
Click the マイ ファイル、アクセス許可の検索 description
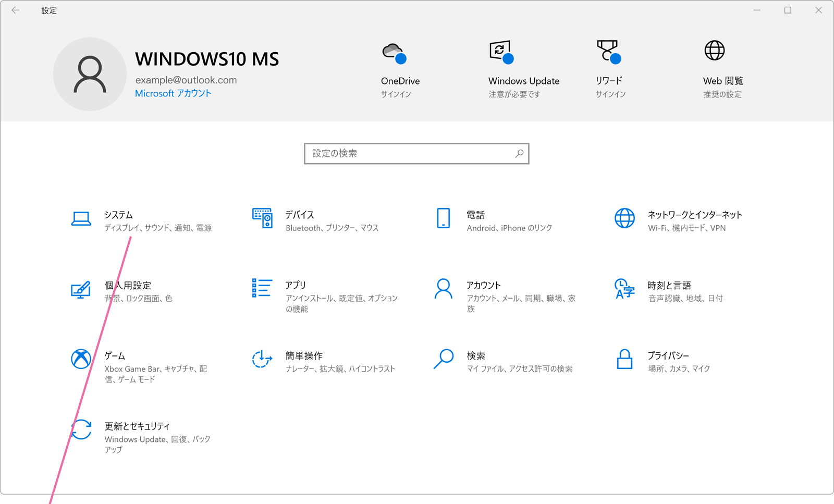520,368
